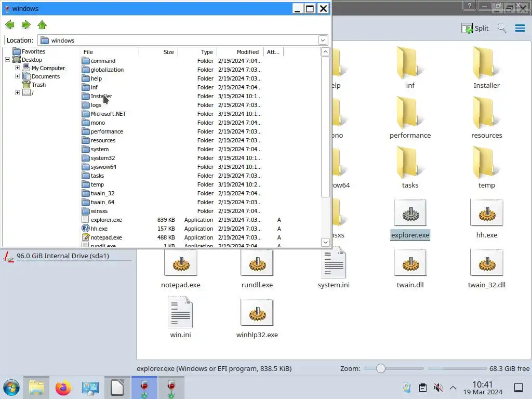
Task: Click the file list scroll up arrow
Action: click(x=325, y=52)
